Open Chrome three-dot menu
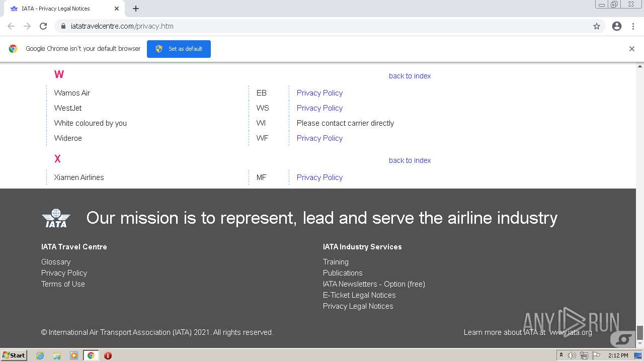The height and width of the screenshot is (362, 644). tap(633, 26)
